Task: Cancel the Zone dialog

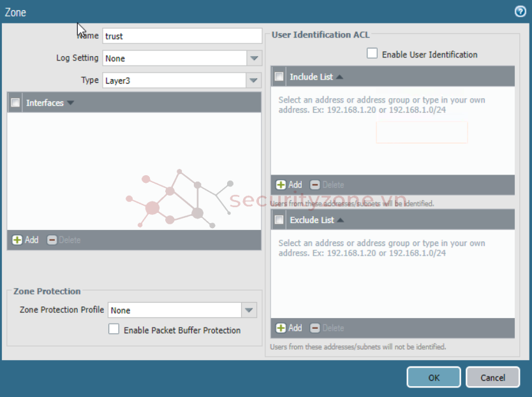Action: click(492, 377)
